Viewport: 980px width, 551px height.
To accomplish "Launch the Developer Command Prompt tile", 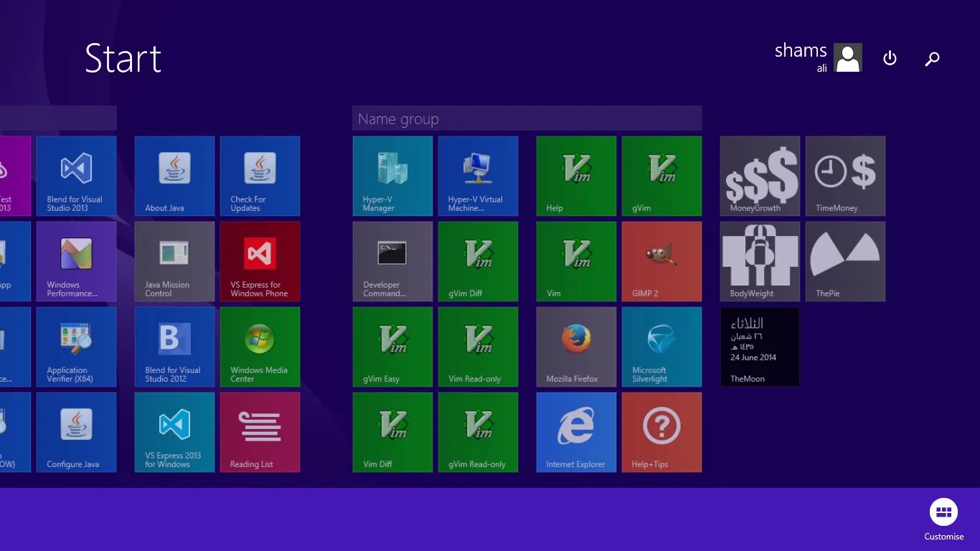I will [x=392, y=261].
